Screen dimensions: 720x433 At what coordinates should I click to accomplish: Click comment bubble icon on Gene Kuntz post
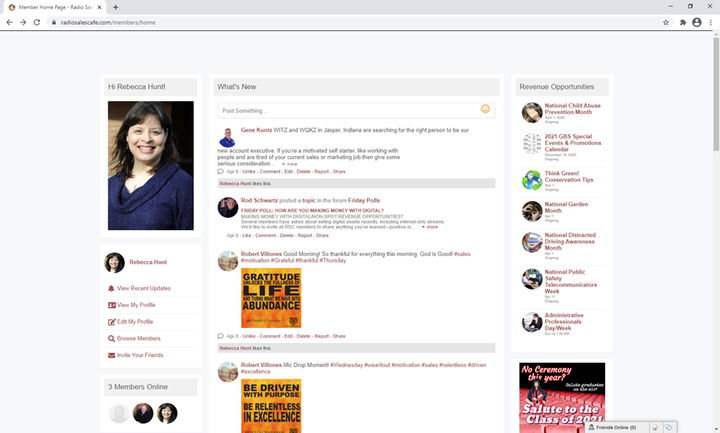[220, 171]
